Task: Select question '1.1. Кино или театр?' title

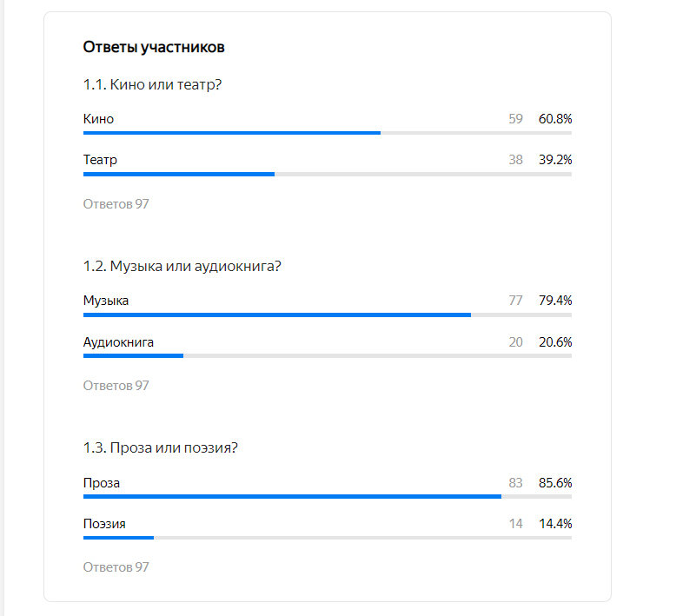Action: click(x=152, y=84)
